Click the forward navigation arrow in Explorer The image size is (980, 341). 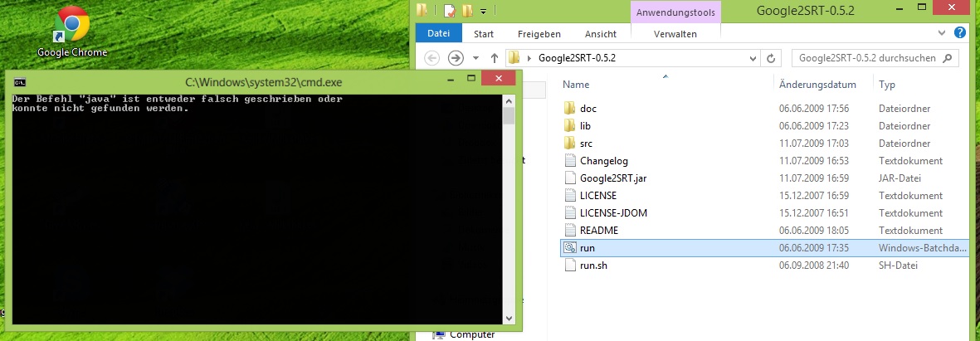[x=455, y=58]
